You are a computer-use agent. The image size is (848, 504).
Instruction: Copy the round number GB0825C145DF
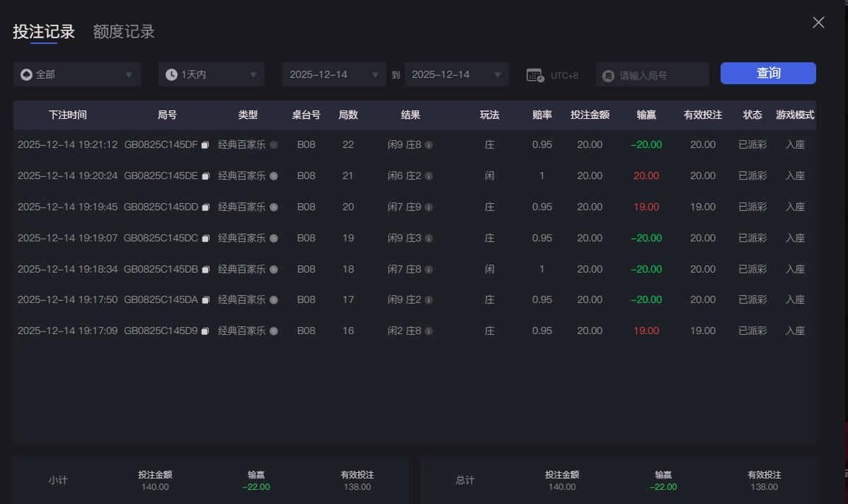[205, 144]
